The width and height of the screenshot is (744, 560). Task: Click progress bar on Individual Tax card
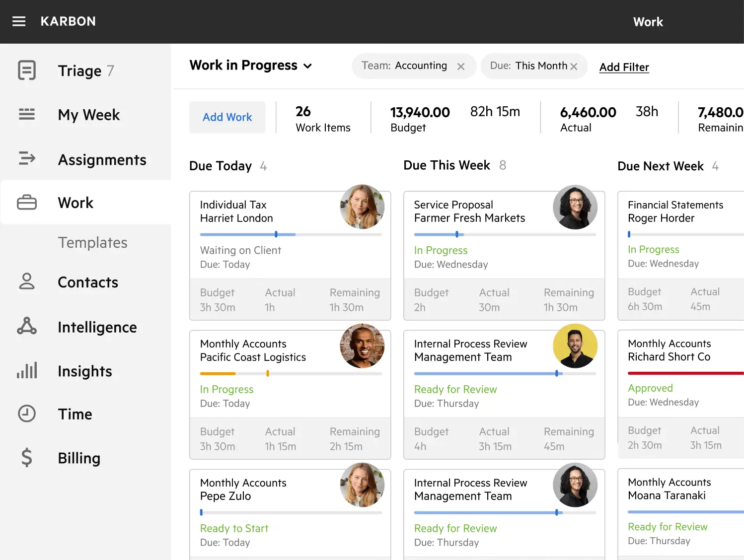pyautogui.click(x=291, y=234)
